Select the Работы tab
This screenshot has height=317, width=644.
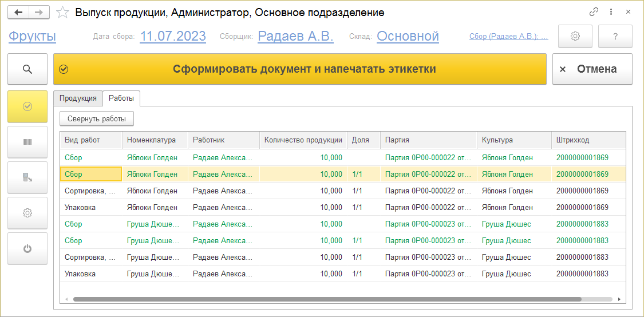tap(121, 98)
